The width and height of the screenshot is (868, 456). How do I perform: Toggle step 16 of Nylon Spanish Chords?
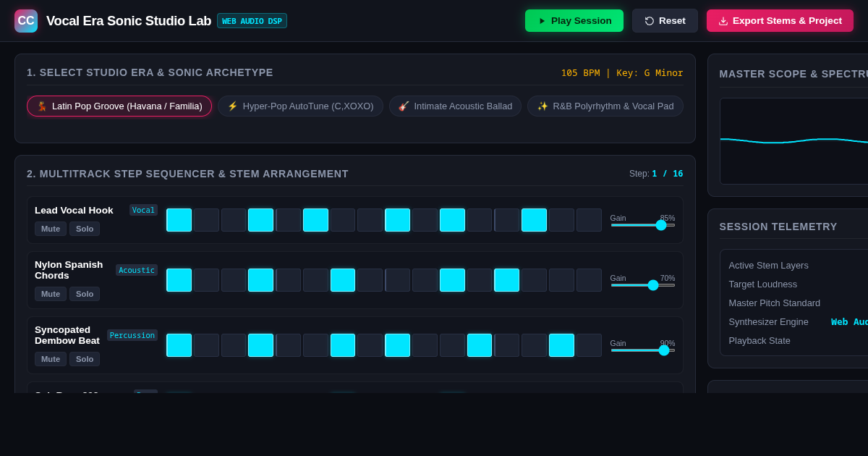589,280
